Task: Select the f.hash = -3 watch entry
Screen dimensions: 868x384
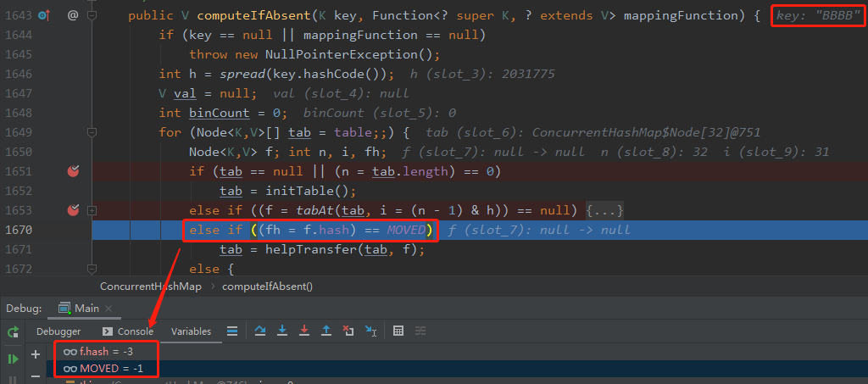Action: point(98,351)
